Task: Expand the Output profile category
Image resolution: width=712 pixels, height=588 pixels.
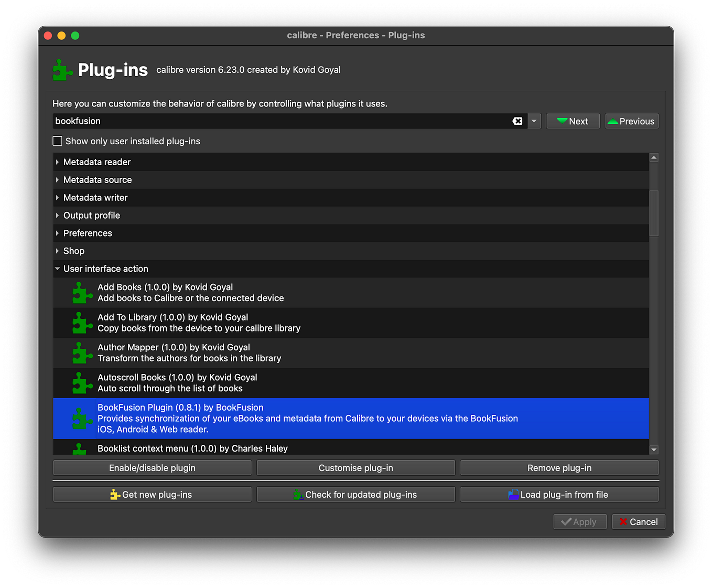Action: point(57,215)
